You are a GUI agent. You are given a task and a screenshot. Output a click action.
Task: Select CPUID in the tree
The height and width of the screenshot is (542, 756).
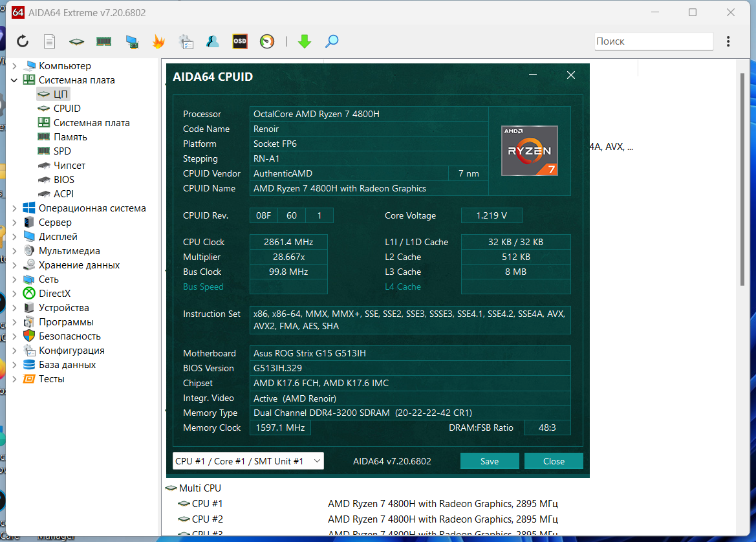click(x=67, y=109)
